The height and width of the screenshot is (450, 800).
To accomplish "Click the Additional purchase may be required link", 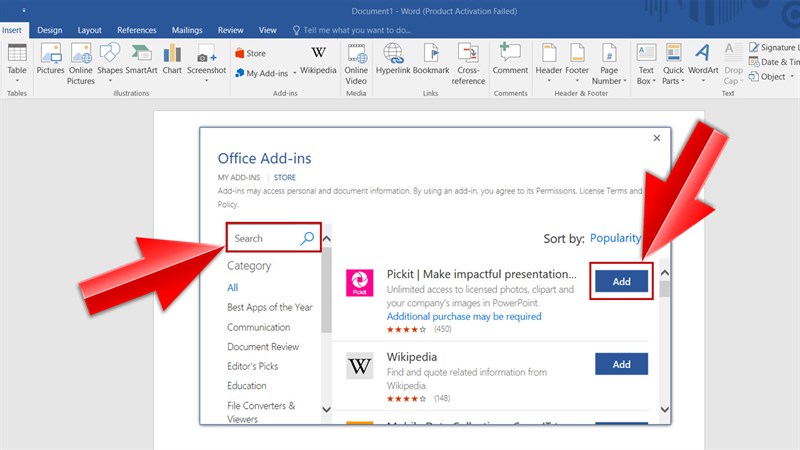I will coord(464,316).
